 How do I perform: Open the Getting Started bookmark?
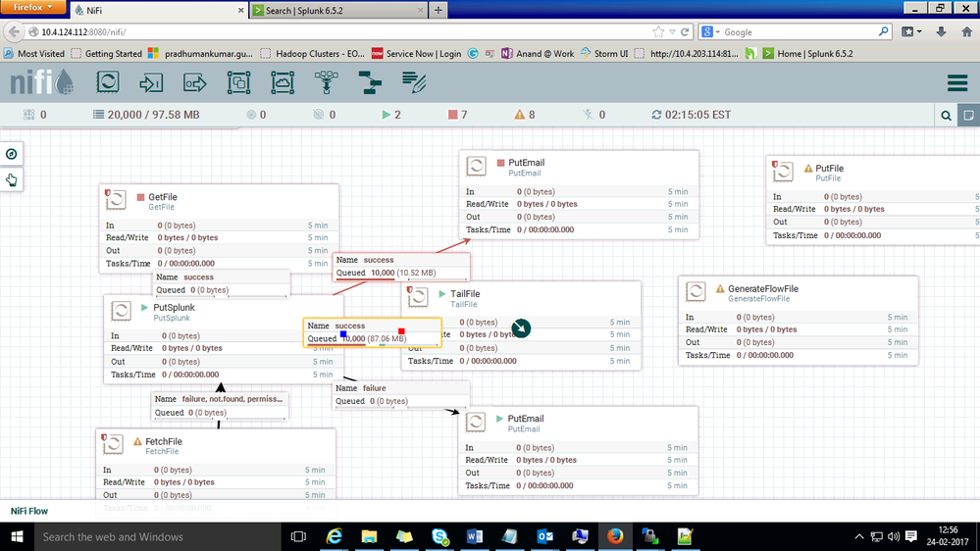coord(107,54)
